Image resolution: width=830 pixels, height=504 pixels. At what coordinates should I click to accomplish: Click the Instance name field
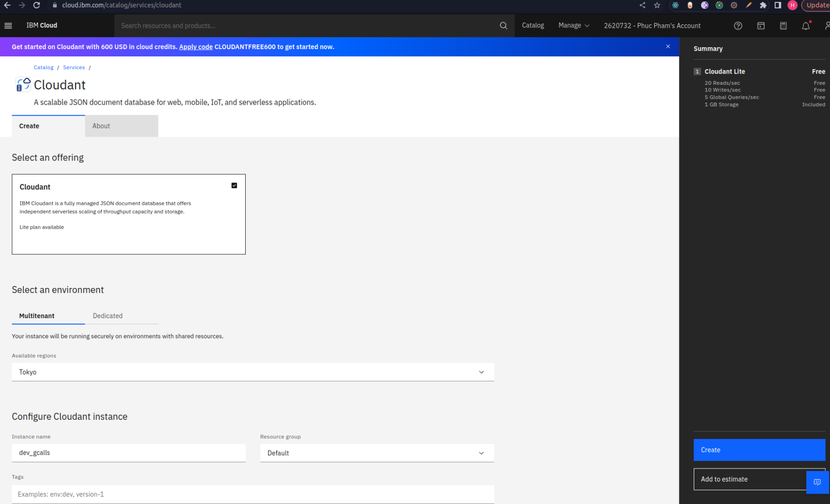[128, 453]
